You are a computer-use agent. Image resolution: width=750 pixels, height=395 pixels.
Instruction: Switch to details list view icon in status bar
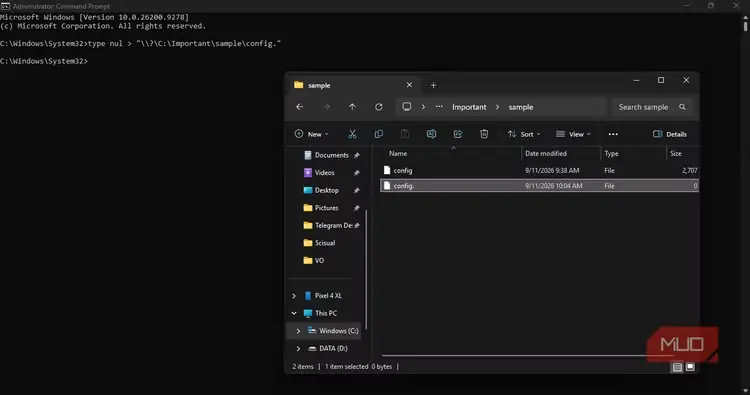coord(677,367)
